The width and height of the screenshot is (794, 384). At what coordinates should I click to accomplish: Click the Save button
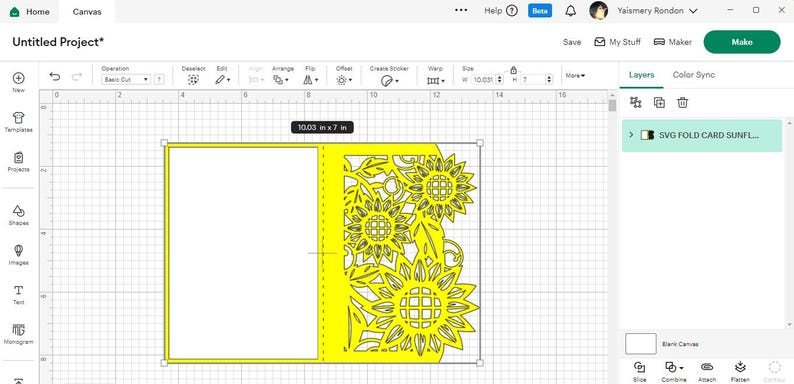tap(572, 42)
